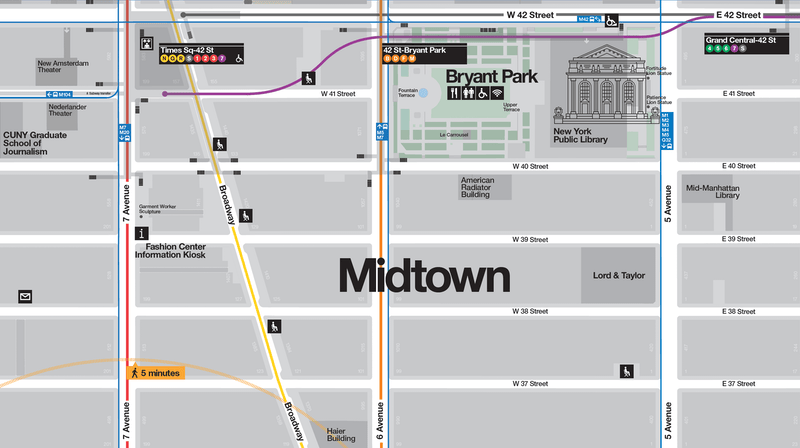800x448 pixels.
Task: Click the accessible-entrance icon on the purple line curve
Action: [x=308, y=78]
